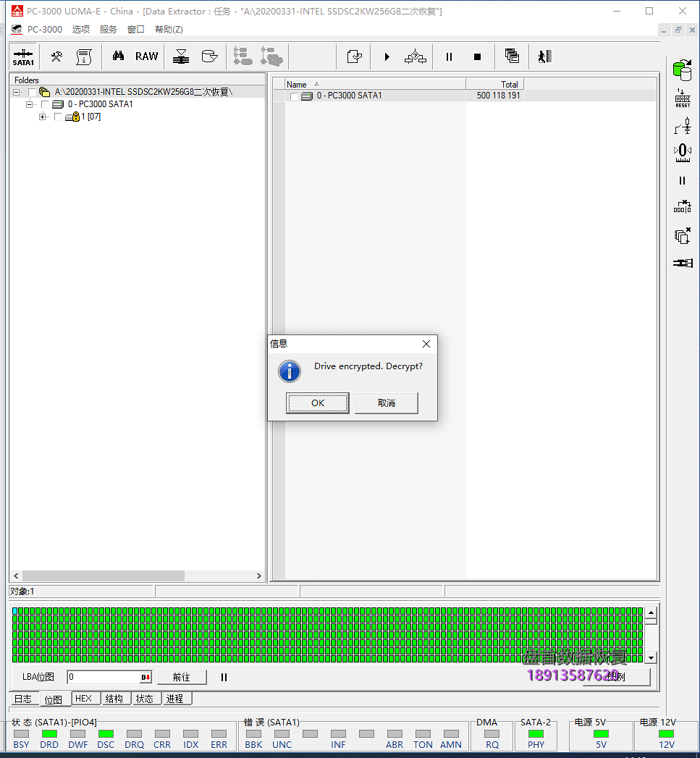Click the locked partition icon for 1 [07]
The width and height of the screenshot is (700, 758).
point(72,117)
